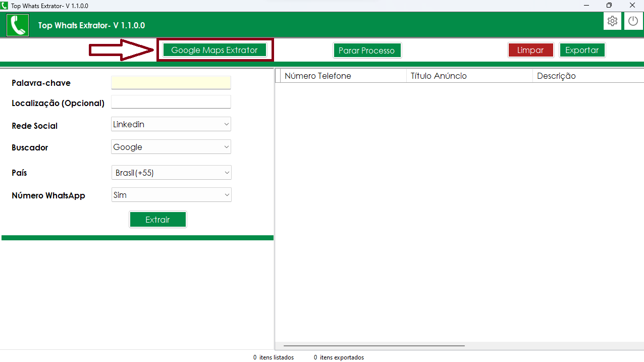
Task: Open the País dropdown showing Brasil(+55)
Action: coord(171,173)
